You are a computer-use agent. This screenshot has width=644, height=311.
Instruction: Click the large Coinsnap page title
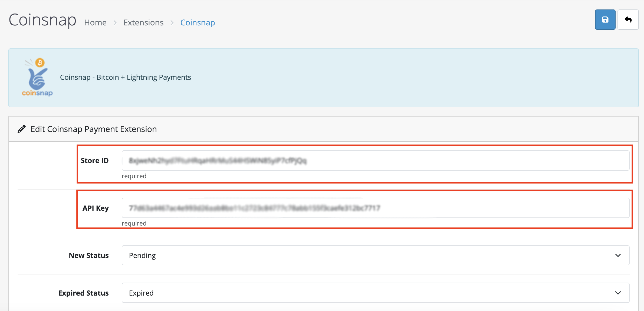click(42, 20)
